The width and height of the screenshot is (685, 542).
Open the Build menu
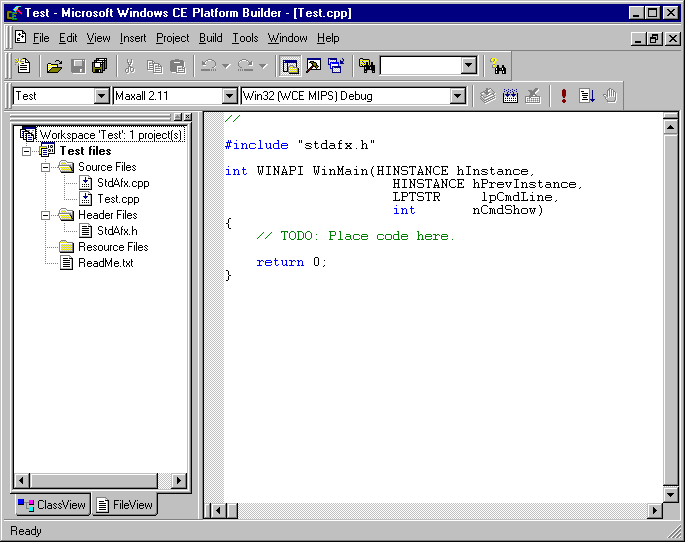click(211, 38)
